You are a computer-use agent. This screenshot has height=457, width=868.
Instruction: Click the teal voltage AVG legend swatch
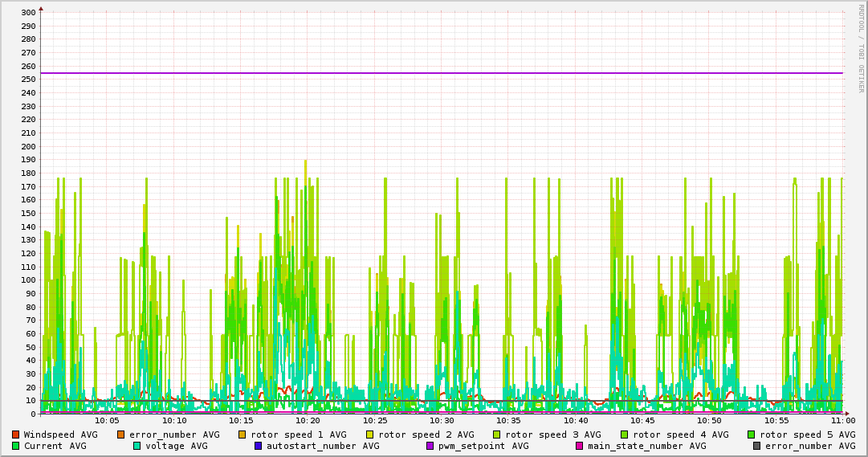tap(137, 446)
